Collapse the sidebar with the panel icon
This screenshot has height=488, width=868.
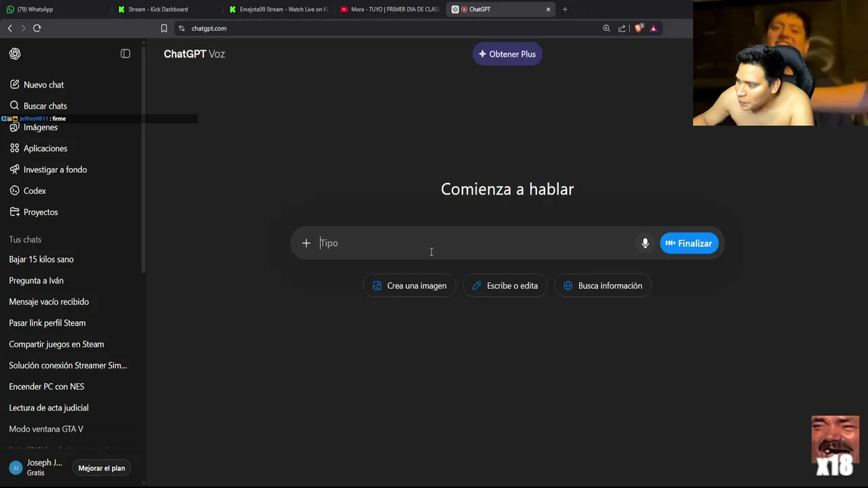tap(125, 54)
